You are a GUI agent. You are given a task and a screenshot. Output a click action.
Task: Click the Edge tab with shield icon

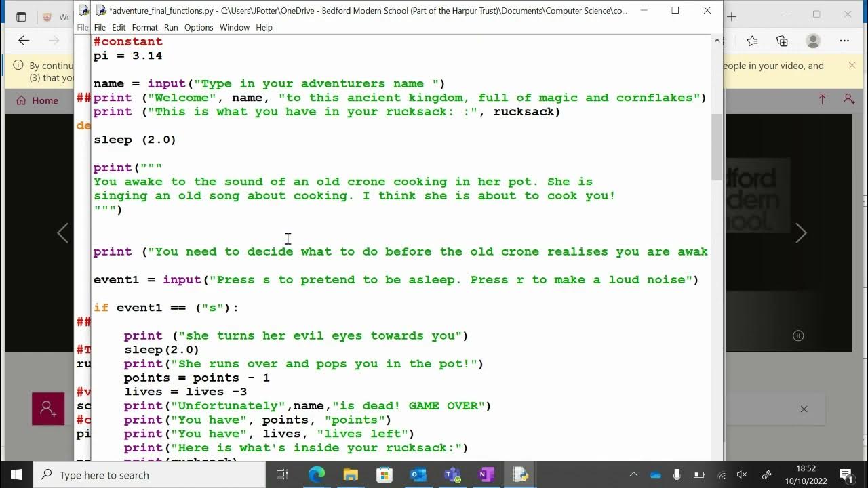(56, 16)
